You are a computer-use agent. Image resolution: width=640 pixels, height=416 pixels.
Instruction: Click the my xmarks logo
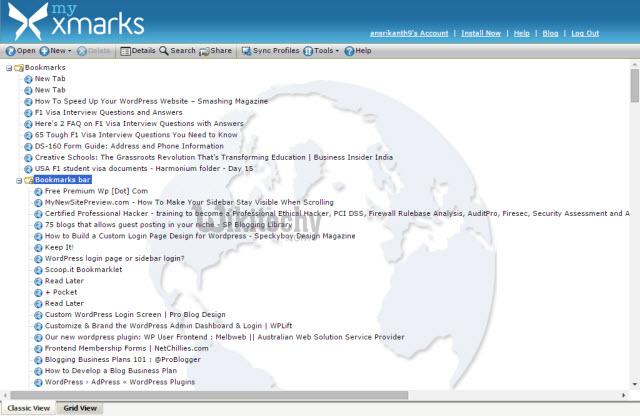tap(73, 20)
